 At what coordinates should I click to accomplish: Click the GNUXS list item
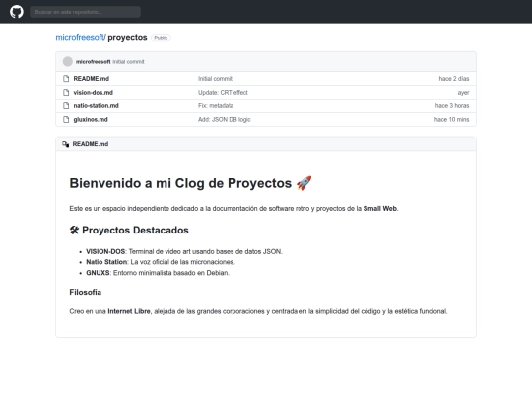(158, 273)
